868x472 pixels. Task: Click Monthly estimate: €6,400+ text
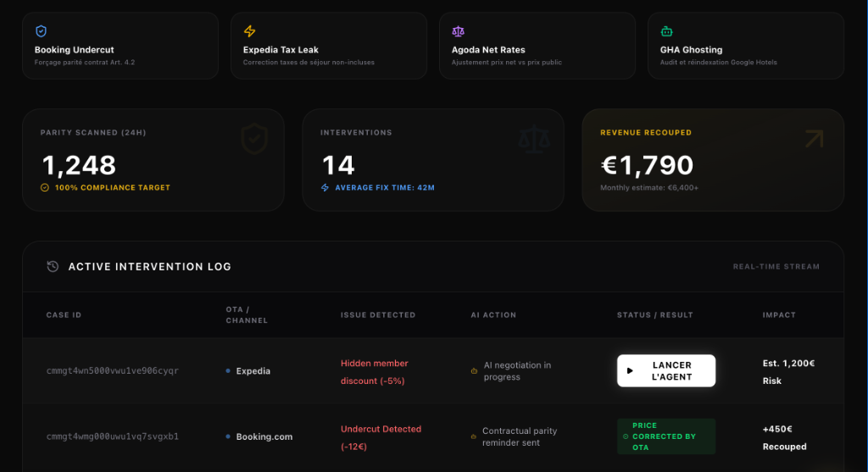[649, 187]
